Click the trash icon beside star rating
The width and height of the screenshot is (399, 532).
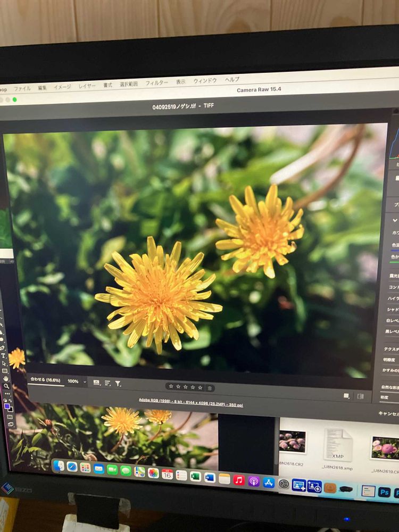click(x=210, y=388)
